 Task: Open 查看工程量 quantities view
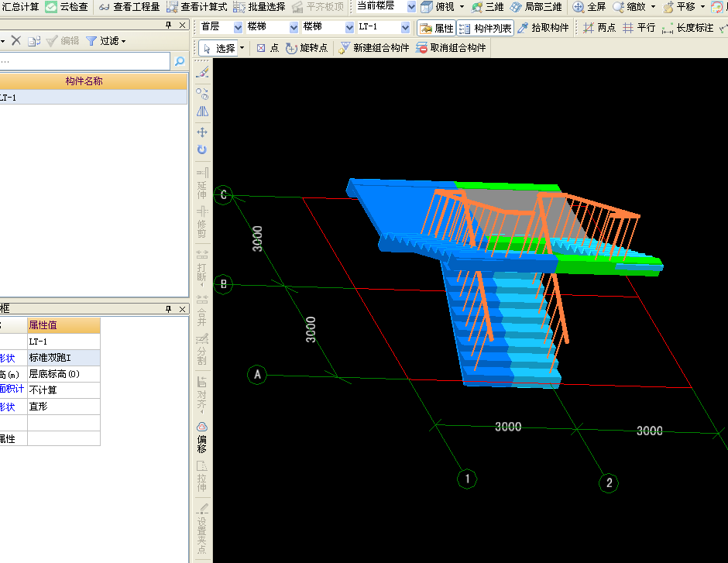click(129, 7)
